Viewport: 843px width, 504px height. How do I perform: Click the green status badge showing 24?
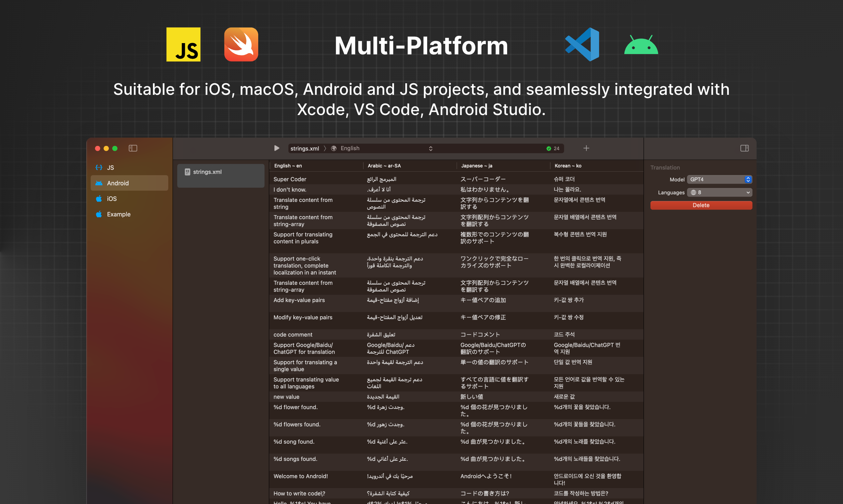pyautogui.click(x=553, y=149)
